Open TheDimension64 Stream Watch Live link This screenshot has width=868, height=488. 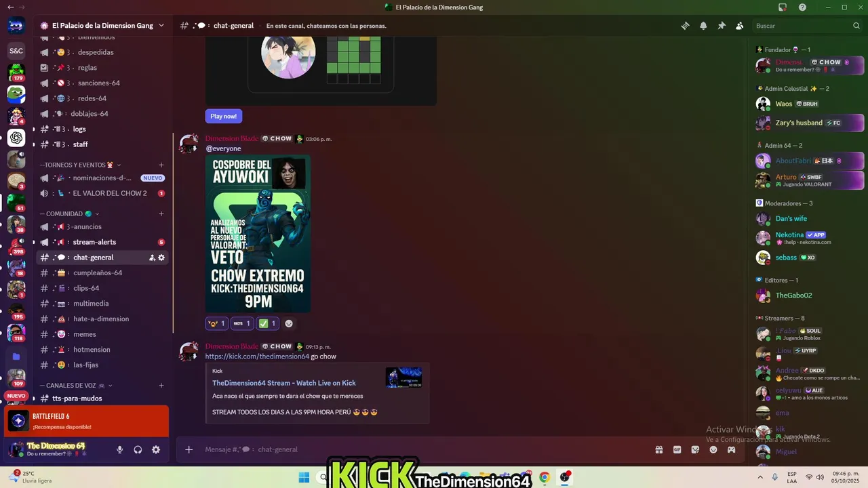(x=284, y=383)
